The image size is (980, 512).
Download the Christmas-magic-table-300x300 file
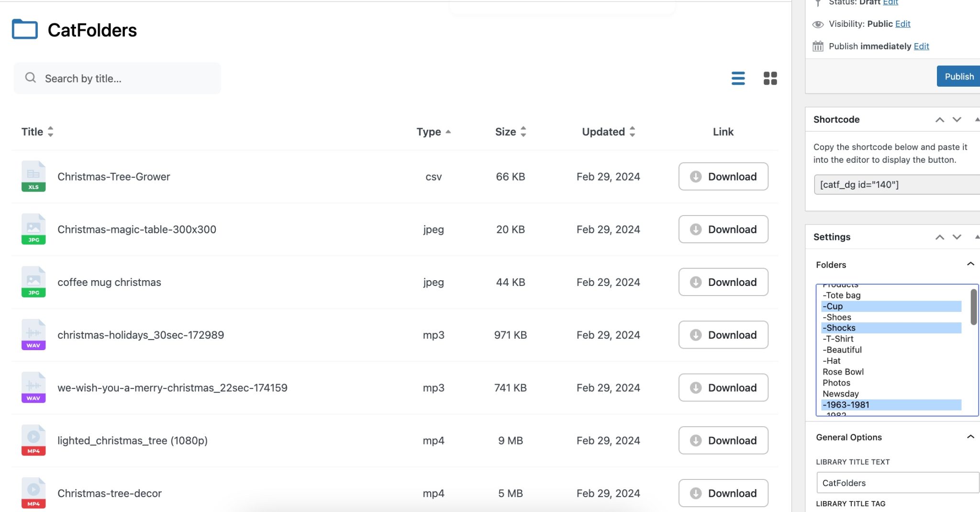coord(723,229)
